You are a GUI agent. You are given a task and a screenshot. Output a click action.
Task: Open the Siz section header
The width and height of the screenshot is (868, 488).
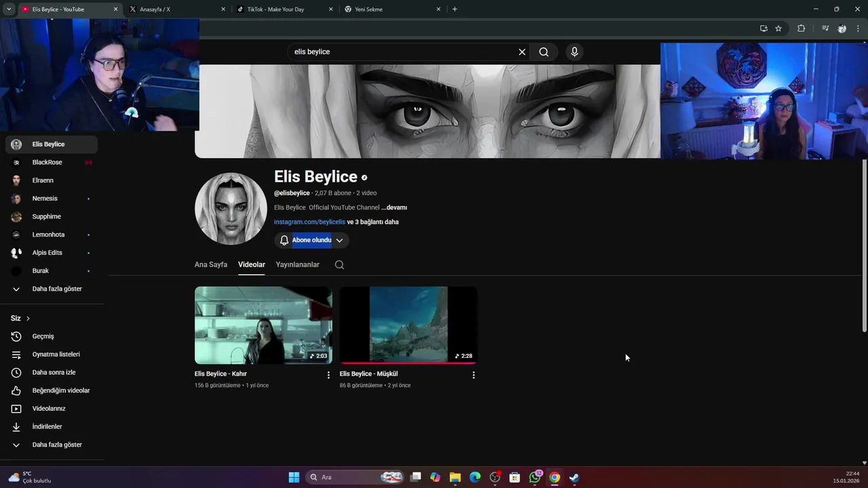(20, 318)
